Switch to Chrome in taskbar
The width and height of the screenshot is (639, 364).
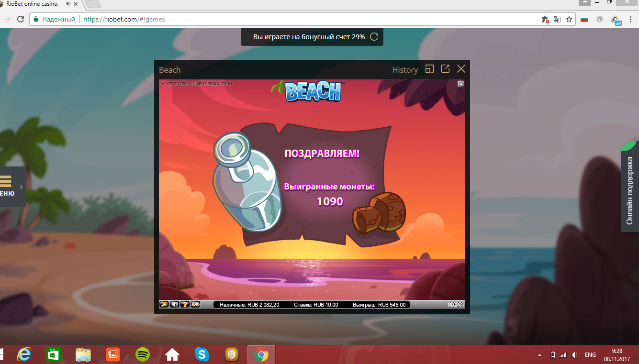pos(261,354)
